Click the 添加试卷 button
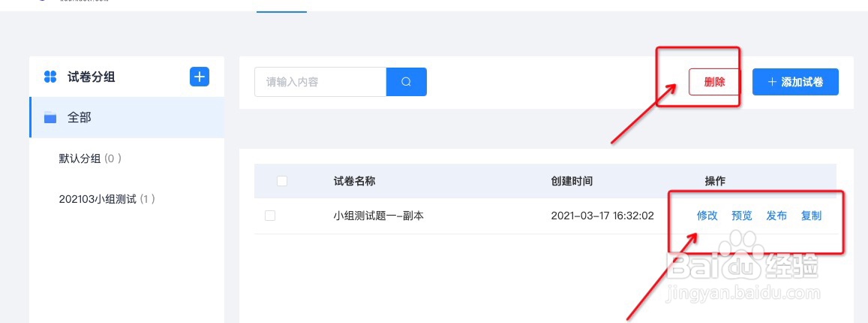 click(795, 82)
